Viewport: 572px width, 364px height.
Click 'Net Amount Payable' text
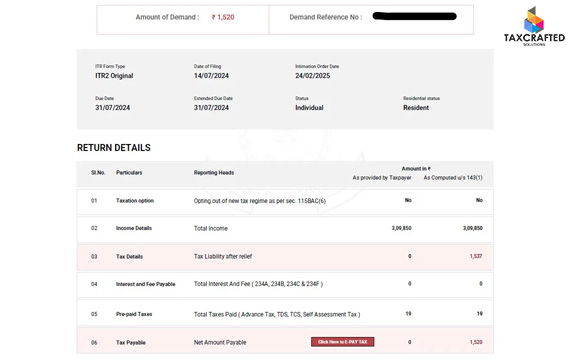220,342
